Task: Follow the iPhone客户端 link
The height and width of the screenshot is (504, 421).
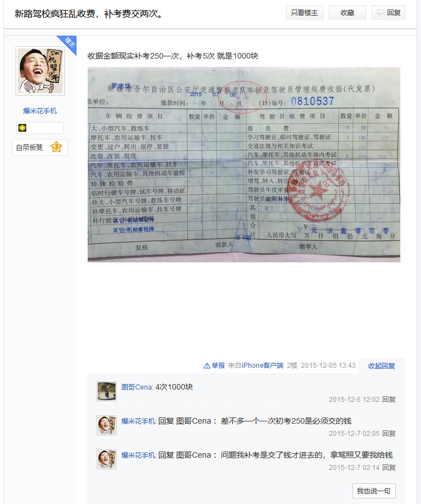Action: 262,366
